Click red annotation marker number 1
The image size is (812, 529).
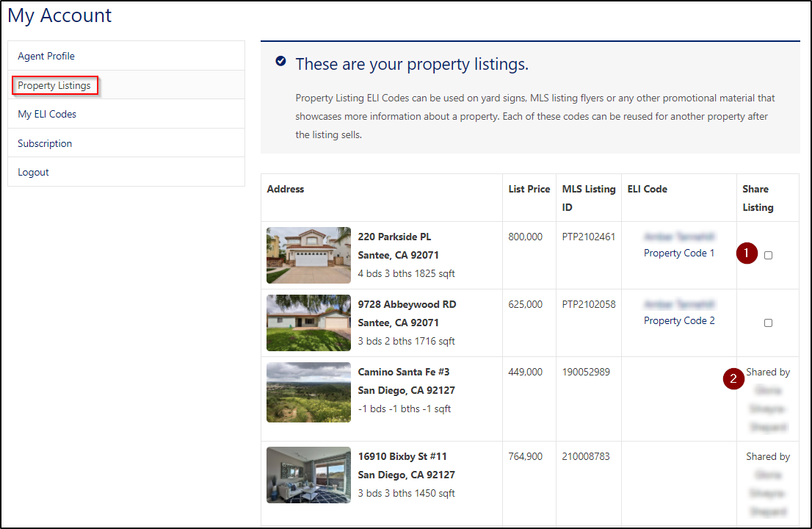[747, 254]
